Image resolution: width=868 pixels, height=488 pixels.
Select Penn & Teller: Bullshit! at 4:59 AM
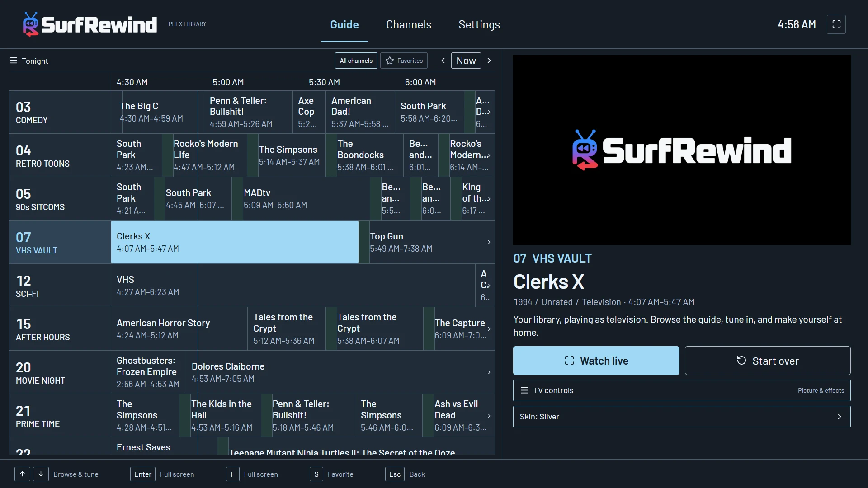click(248, 112)
